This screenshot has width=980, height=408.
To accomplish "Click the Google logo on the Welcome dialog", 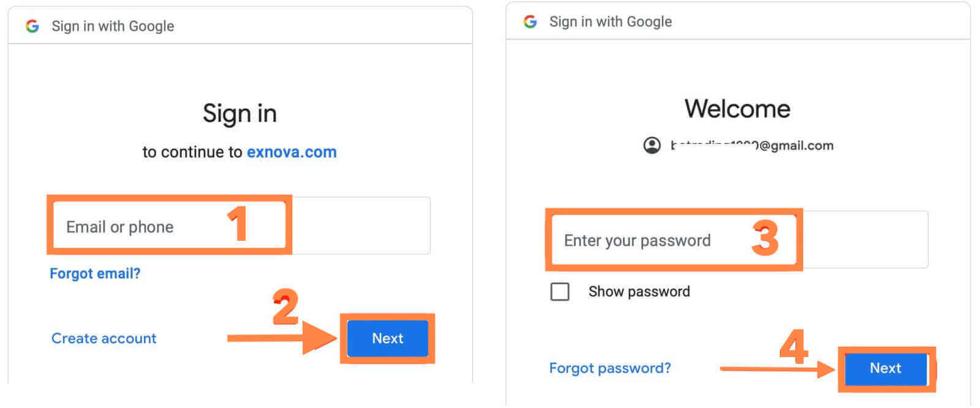I will click(530, 21).
